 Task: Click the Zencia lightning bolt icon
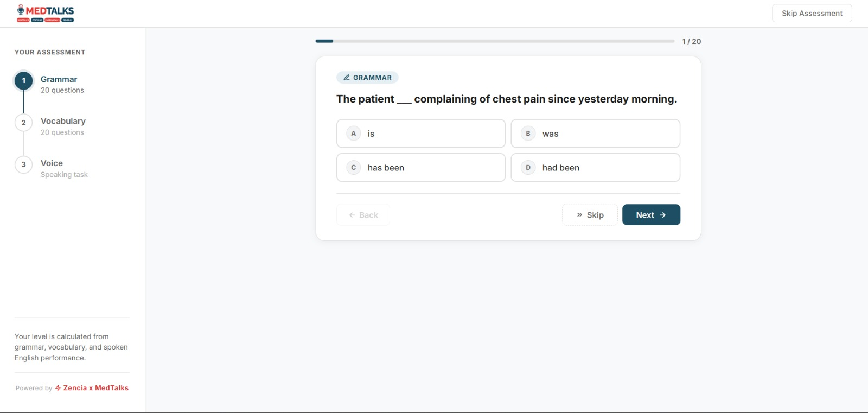pos(58,388)
